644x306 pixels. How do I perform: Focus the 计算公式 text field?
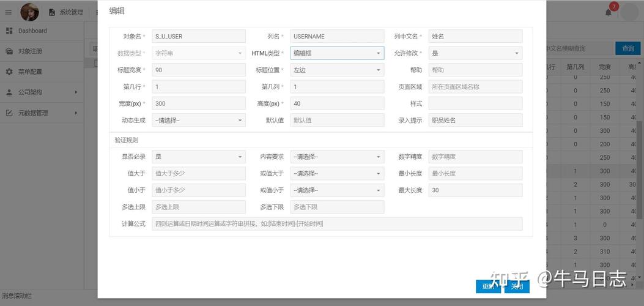coord(337,224)
